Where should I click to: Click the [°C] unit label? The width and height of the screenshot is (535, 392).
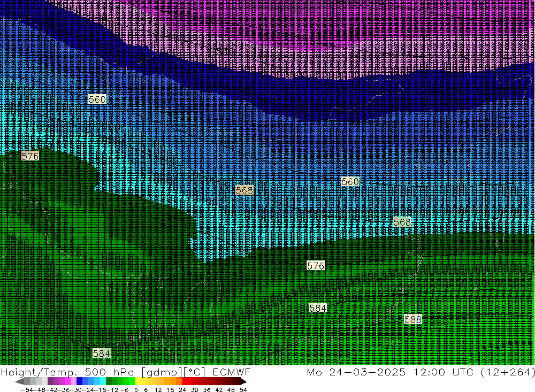click(x=195, y=372)
